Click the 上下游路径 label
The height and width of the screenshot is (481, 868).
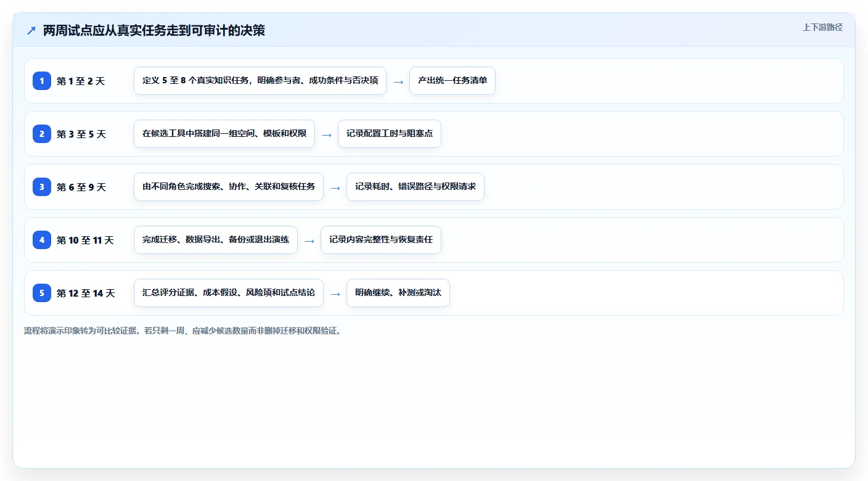(x=822, y=27)
